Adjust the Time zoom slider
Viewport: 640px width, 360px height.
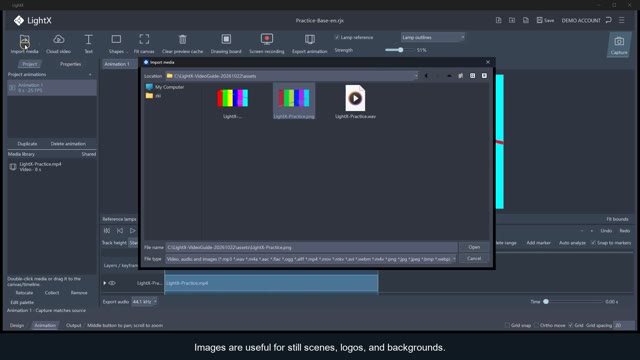[546, 302]
